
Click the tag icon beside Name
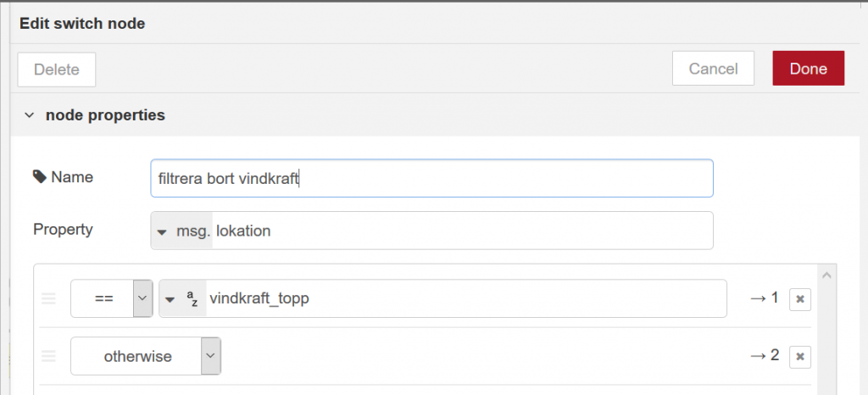39,177
